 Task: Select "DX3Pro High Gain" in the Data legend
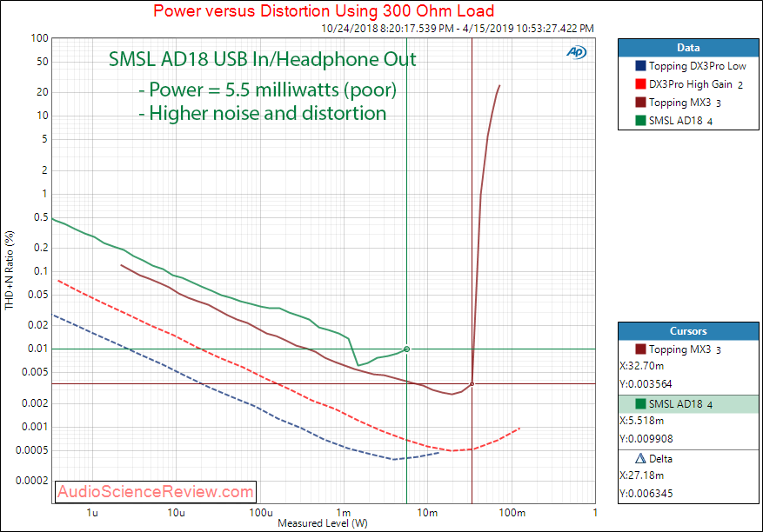(x=691, y=84)
